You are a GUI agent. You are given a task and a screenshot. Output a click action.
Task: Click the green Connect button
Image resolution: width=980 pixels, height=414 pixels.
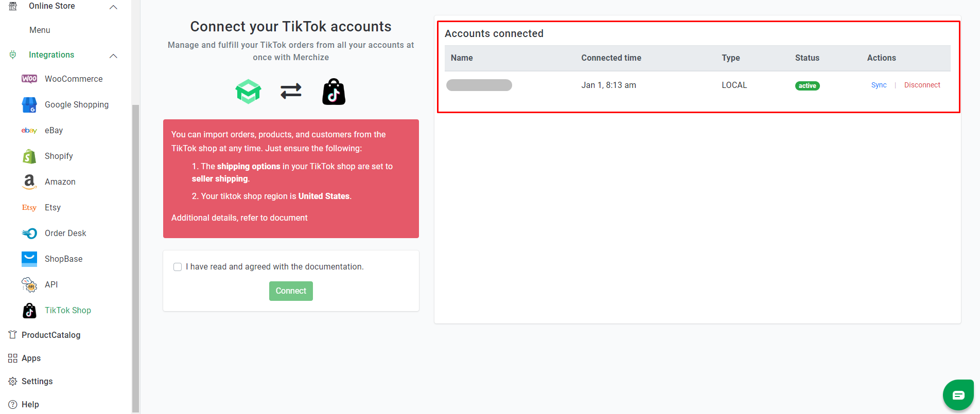pos(291,291)
